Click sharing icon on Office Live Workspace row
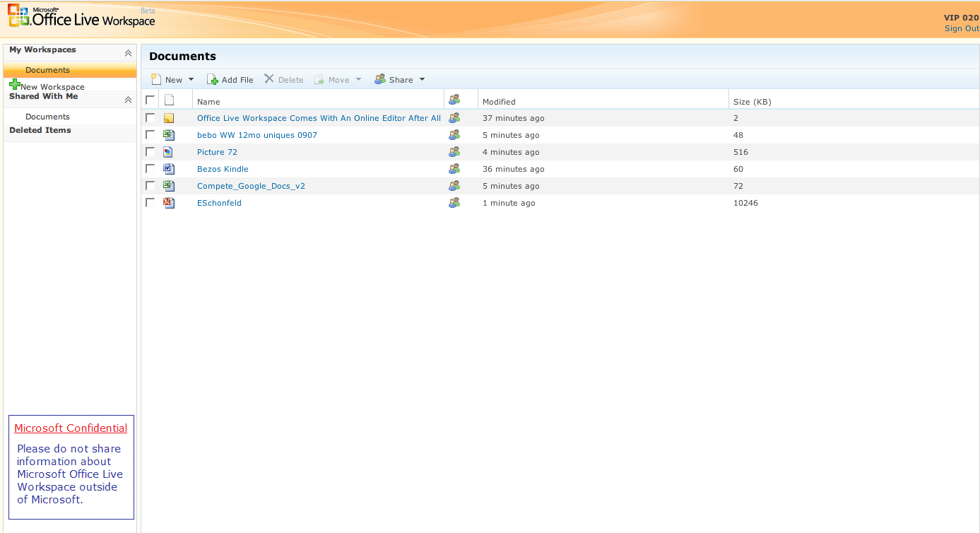The image size is (980, 533). point(454,118)
